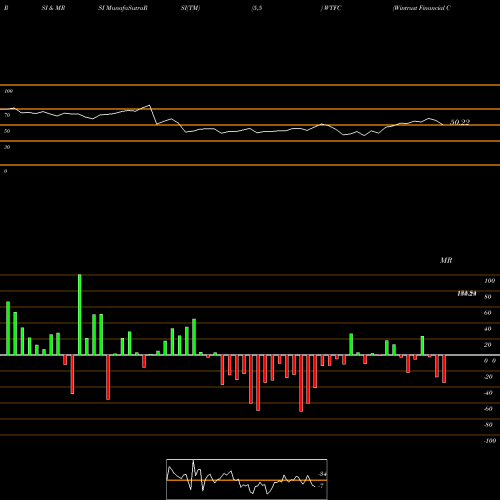Image resolution: width=500 pixels, height=500 pixels.
Task: Click the '(5,5' parameter text
Action: pyautogui.click(x=257, y=8)
